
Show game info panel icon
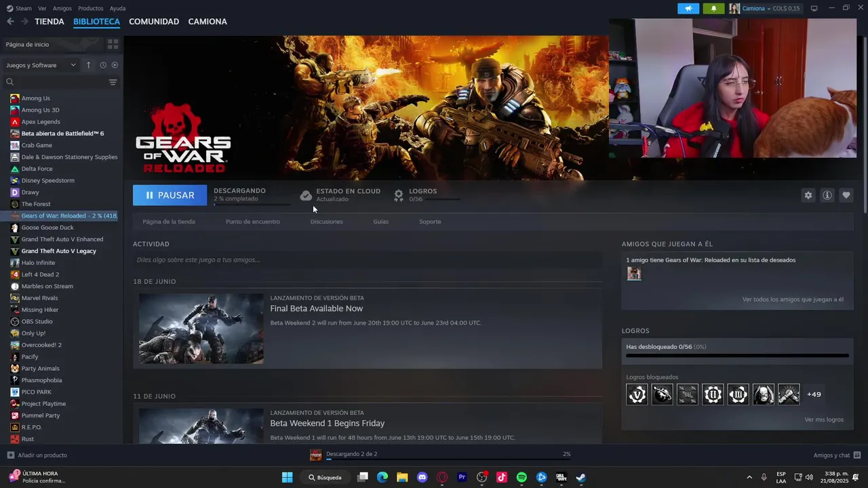[827, 195]
